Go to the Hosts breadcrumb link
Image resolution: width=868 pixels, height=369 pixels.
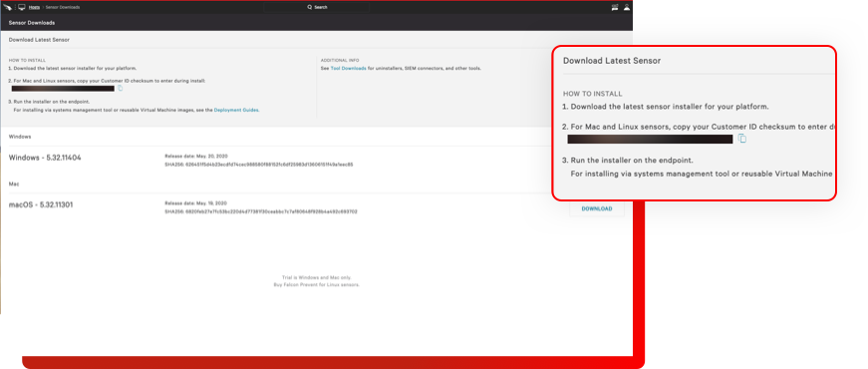point(34,7)
